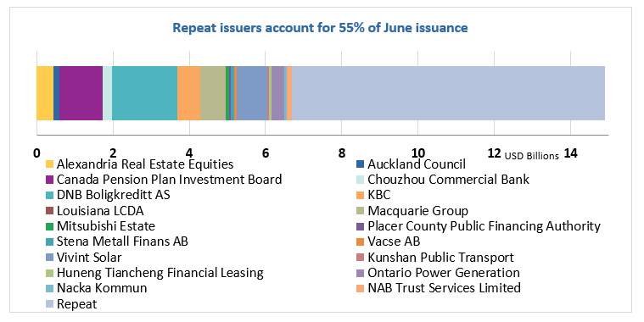The image size is (644, 322).
Task: Click the large light-blue Repeat bar segment
Action: click(448, 93)
